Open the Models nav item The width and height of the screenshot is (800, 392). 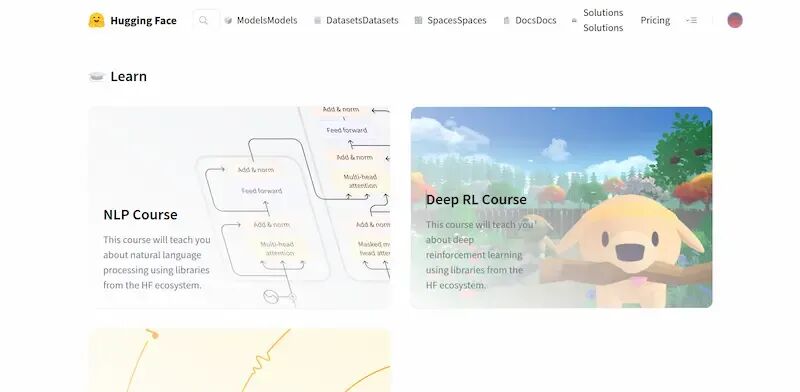[267, 20]
